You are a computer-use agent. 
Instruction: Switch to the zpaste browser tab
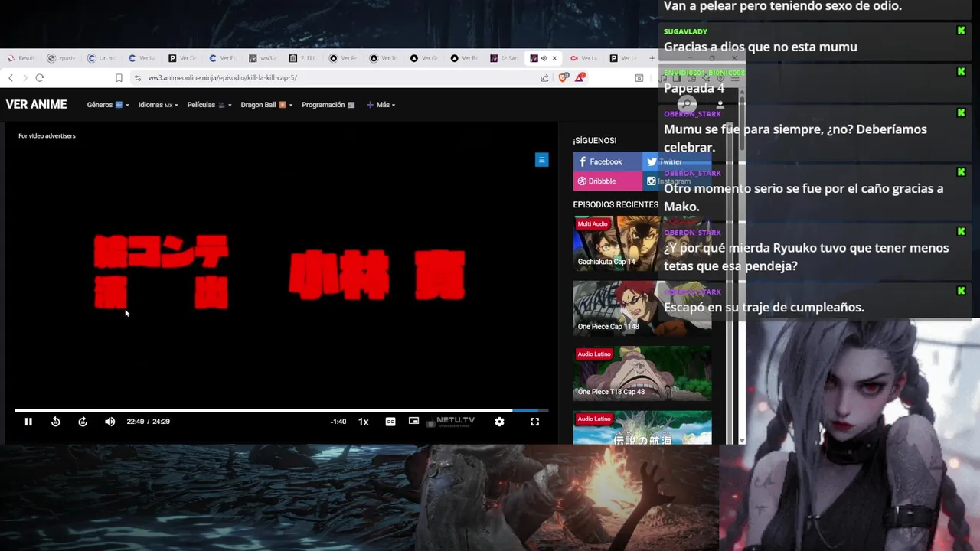point(60,58)
